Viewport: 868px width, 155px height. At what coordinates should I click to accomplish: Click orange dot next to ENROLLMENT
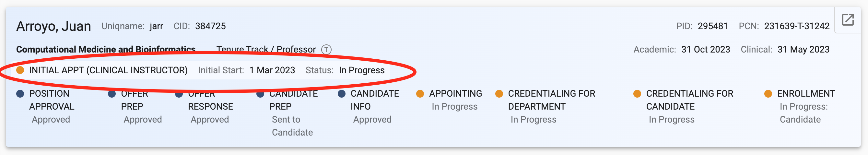768,94
